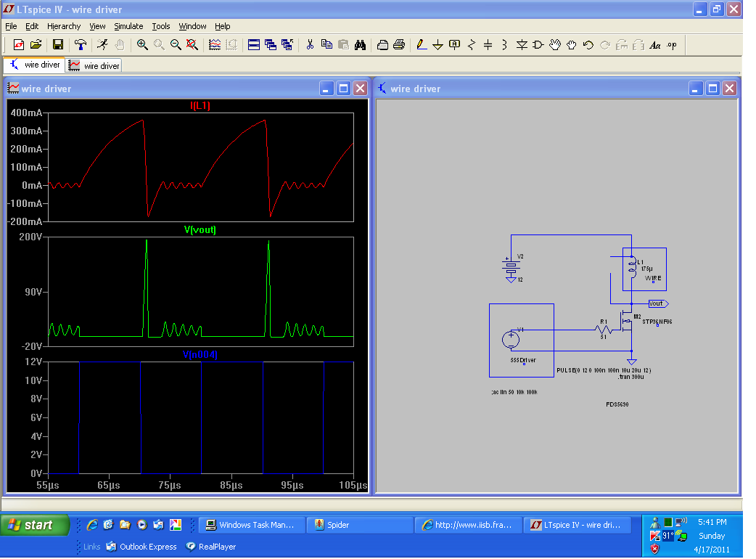Click the Undo arrow icon
The image size is (756, 559).
point(588,45)
